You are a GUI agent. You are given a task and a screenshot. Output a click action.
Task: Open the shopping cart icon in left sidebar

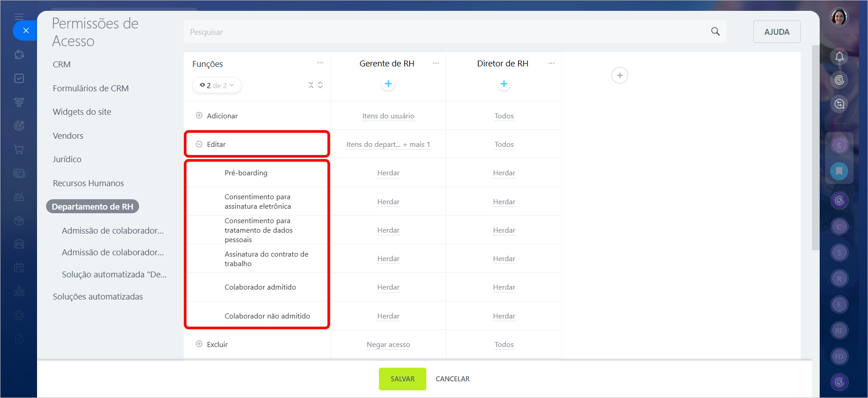19,149
